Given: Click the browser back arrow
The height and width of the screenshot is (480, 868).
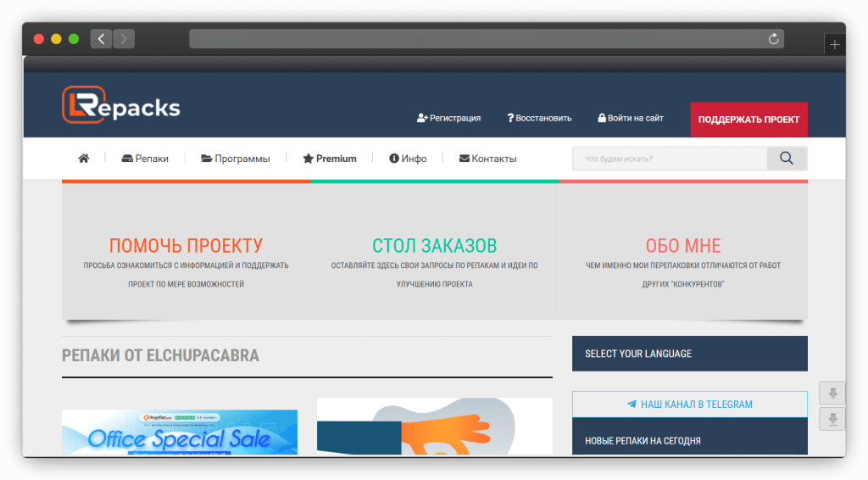Looking at the screenshot, I should click(101, 39).
